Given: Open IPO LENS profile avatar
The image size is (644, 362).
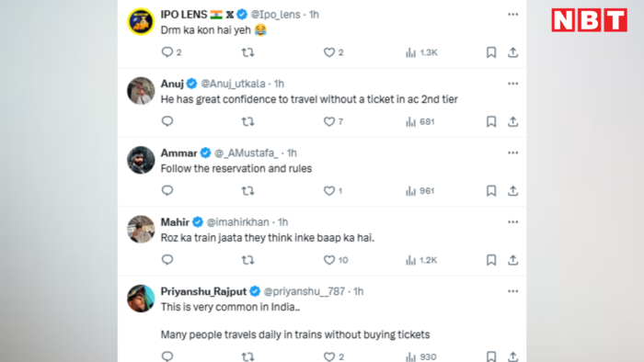Looking at the screenshot, I should point(141,22).
